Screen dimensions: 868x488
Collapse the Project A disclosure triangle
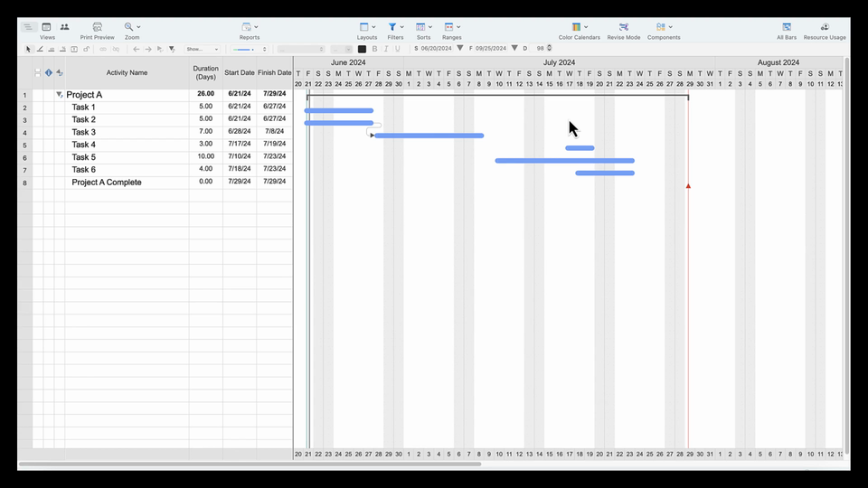point(60,95)
